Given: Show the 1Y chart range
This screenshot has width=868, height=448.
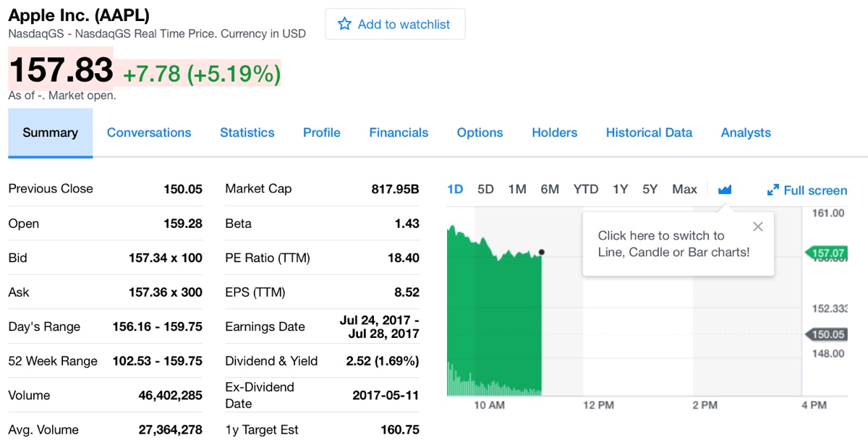Looking at the screenshot, I should [x=620, y=189].
